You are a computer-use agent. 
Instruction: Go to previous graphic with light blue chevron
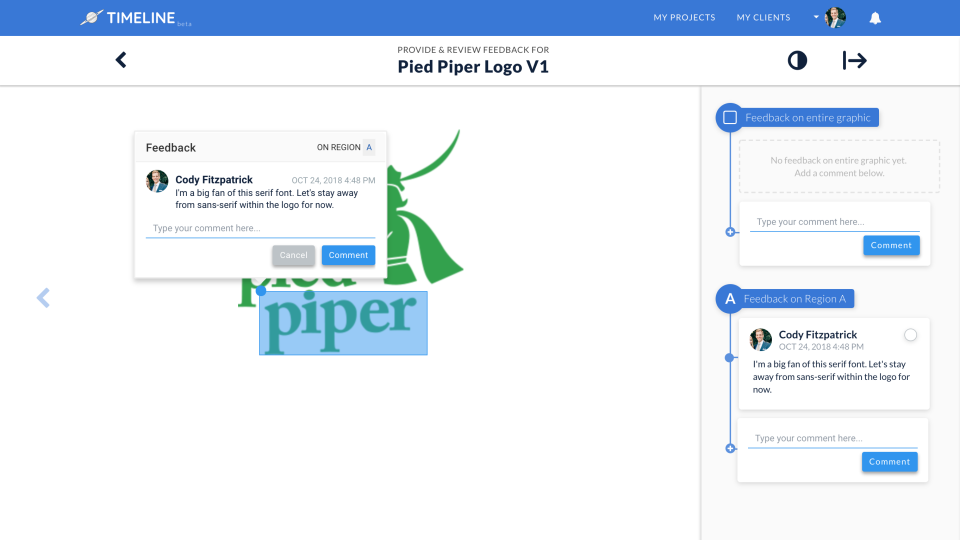pyautogui.click(x=43, y=298)
